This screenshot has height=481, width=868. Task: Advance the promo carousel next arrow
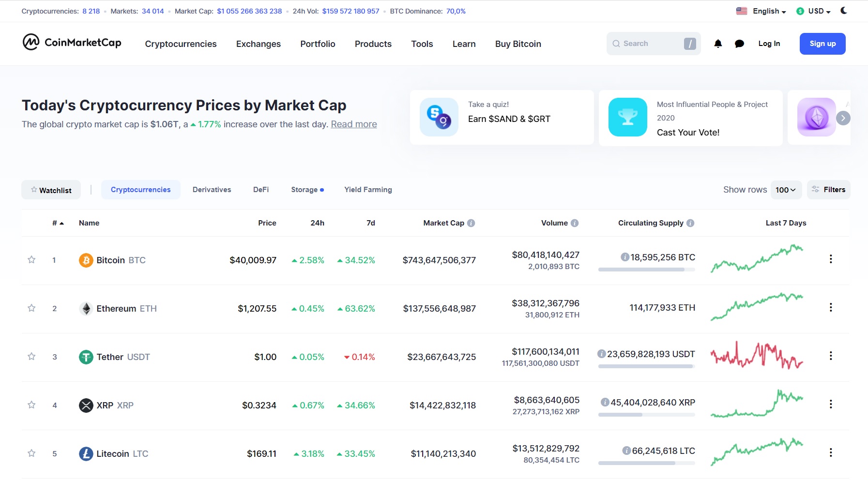coord(843,118)
